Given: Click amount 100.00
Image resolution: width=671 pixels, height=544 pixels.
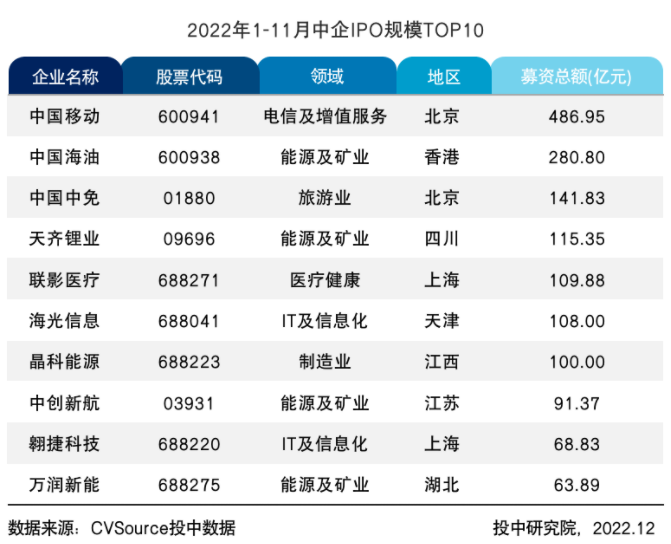Looking at the screenshot, I should click(577, 362).
